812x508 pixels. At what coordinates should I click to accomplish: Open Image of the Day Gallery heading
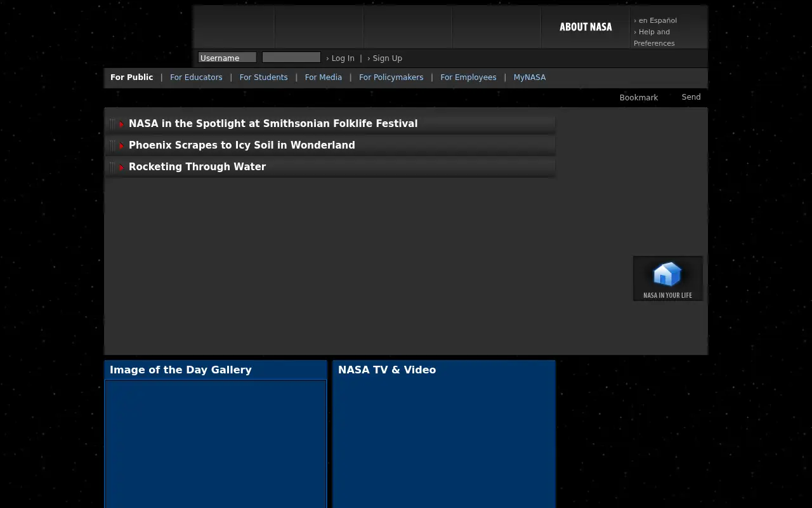(180, 370)
